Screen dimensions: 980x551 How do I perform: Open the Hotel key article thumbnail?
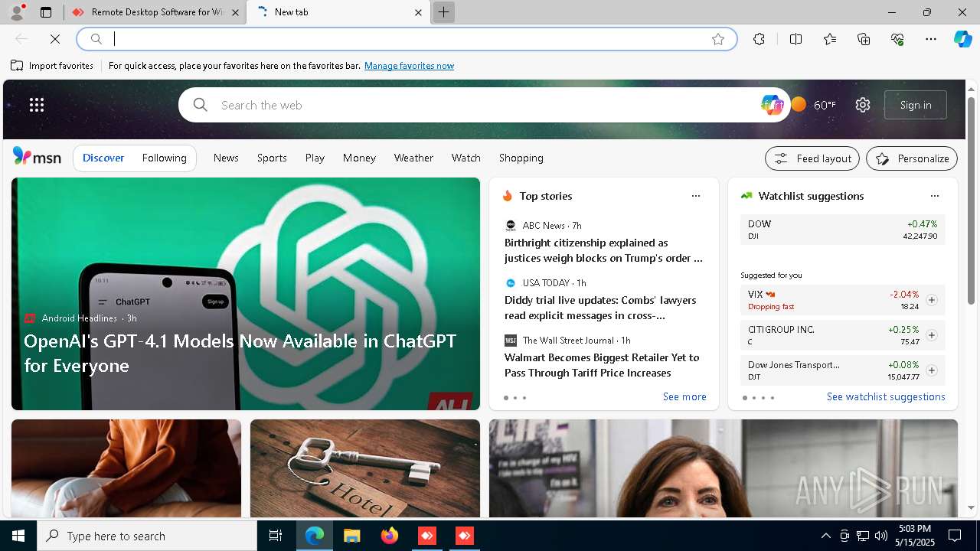365,468
